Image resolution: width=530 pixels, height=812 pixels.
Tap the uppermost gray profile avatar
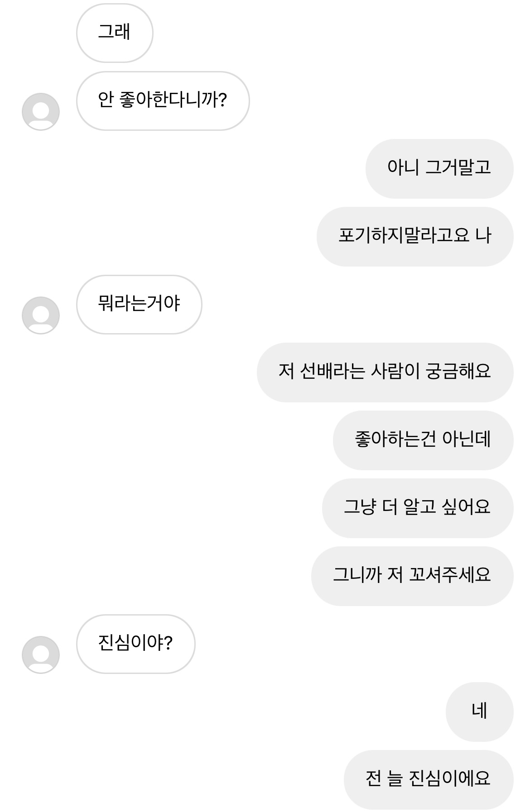(41, 112)
